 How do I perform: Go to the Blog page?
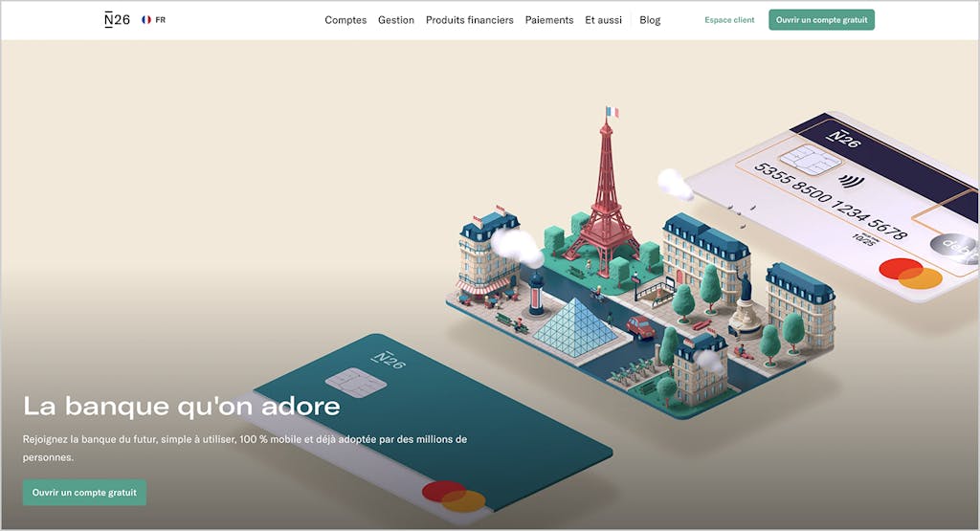(x=650, y=20)
